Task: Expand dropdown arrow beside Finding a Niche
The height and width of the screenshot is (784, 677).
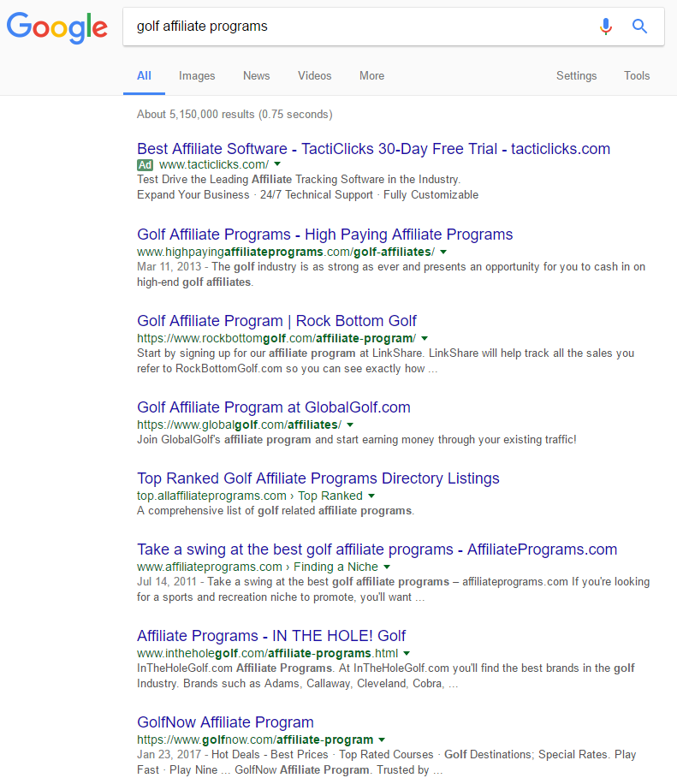Action: pyautogui.click(x=387, y=567)
